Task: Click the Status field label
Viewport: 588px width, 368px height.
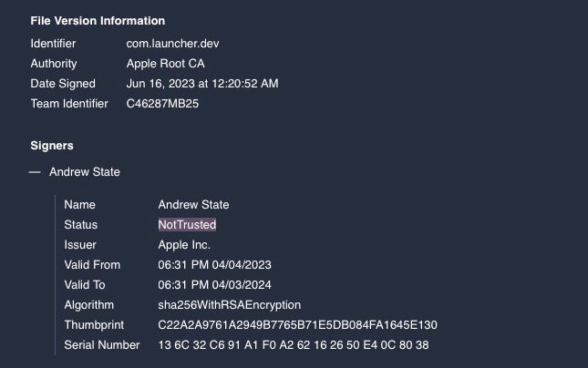Action: (81, 225)
